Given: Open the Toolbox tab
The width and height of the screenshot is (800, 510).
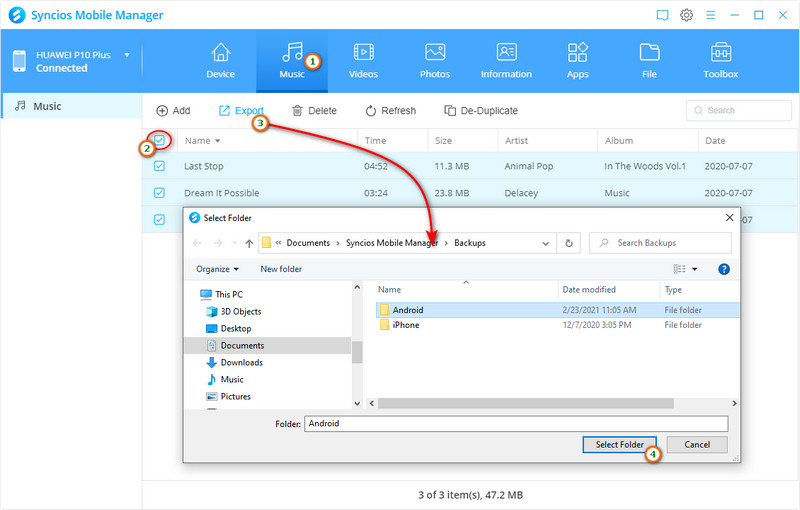Looking at the screenshot, I should 720,61.
